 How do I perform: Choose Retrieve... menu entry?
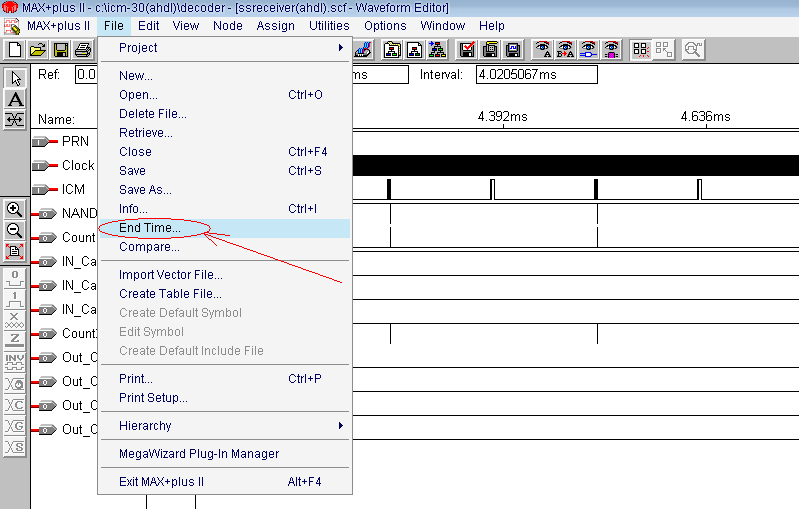coord(225,133)
